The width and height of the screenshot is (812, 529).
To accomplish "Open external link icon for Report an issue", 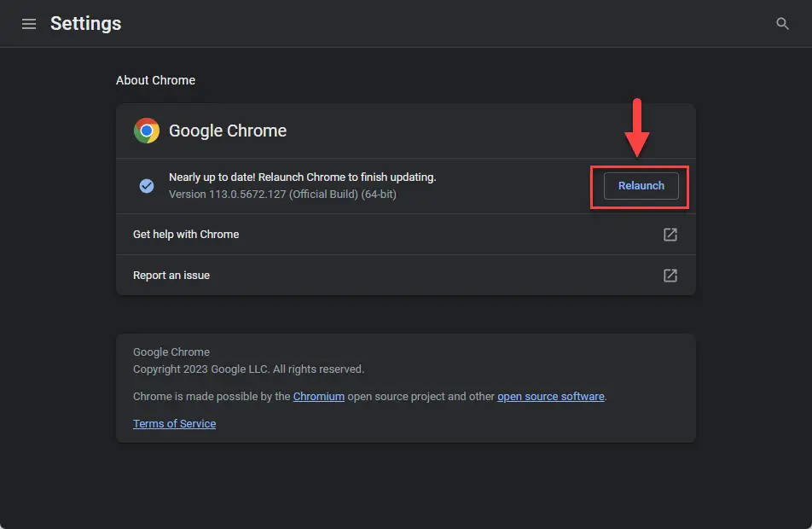I will 670,275.
